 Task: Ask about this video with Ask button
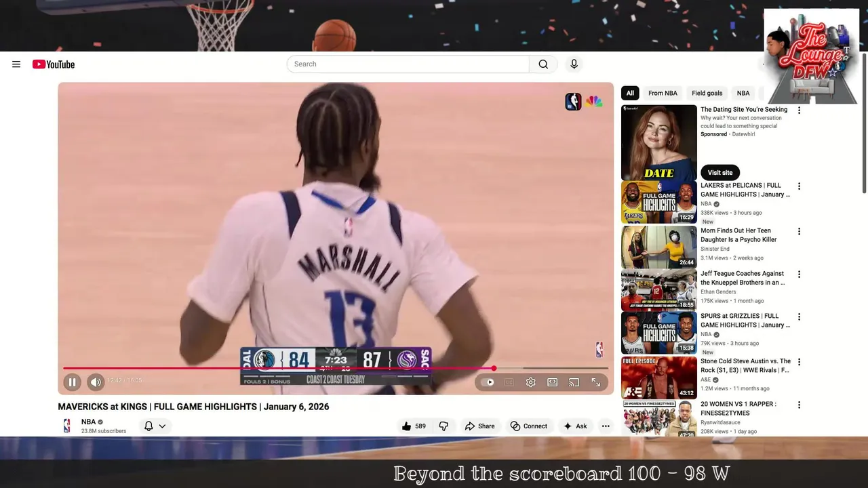[575, 426]
